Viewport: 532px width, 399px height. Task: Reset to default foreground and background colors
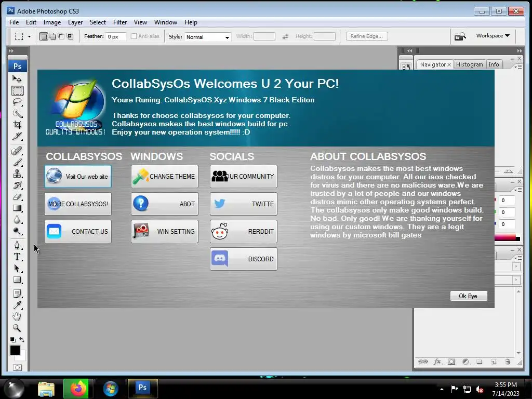pos(12,340)
